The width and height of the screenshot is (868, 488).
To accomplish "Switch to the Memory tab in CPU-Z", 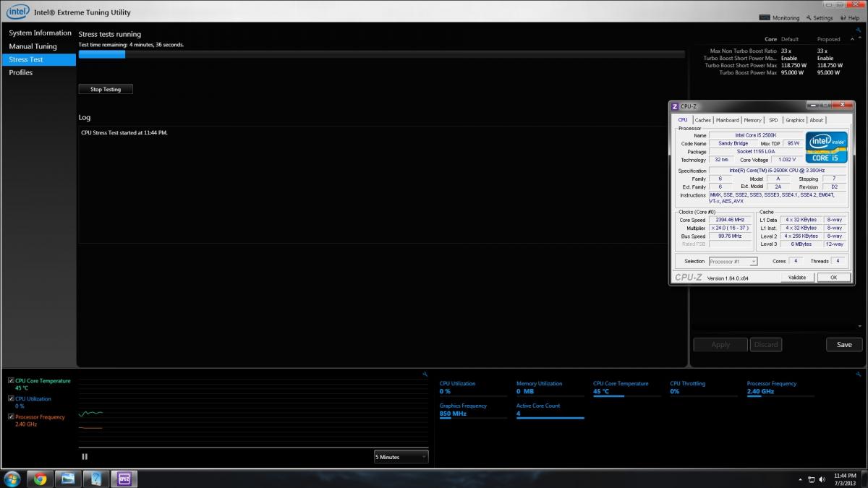I will click(x=753, y=120).
